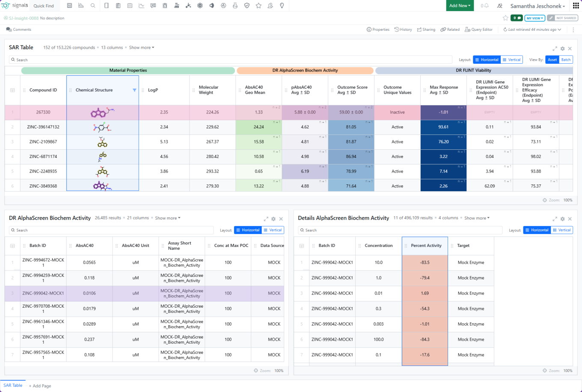Open Quick Find

(x=44, y=6)
